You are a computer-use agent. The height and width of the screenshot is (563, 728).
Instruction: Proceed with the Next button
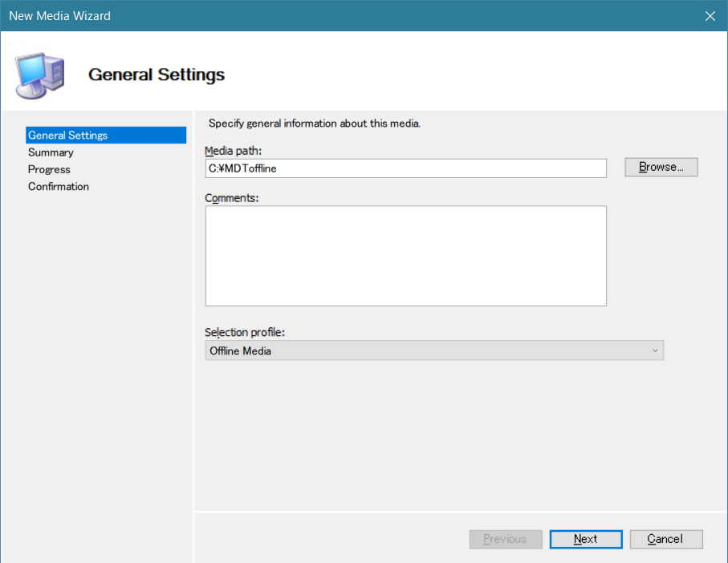(586, 539)
